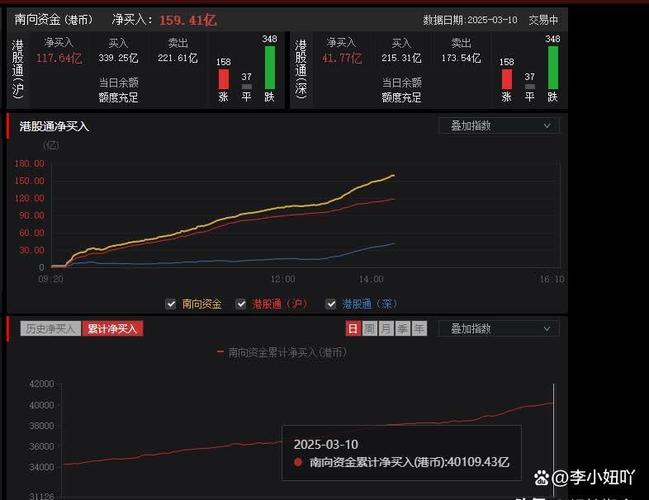Click the 117.64亿 net buy value for 港股通(沪)

coord(59,58)
